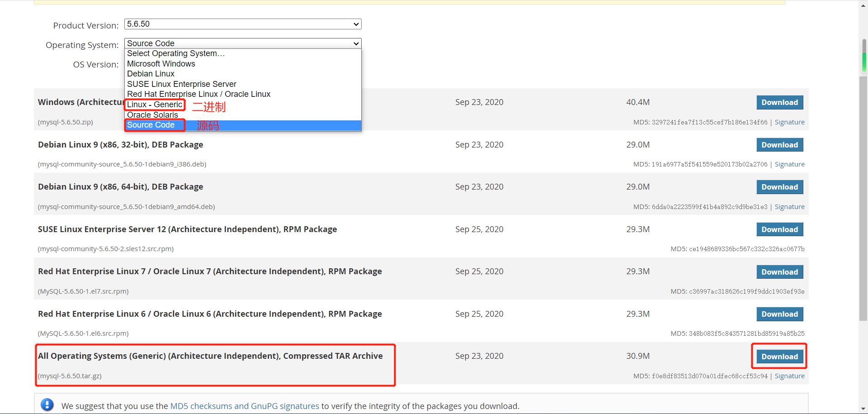Click the Sep 25, 2020 date in the SUSE row
The height and width of the screenshot is (414, 868).
tap(479, 229)
